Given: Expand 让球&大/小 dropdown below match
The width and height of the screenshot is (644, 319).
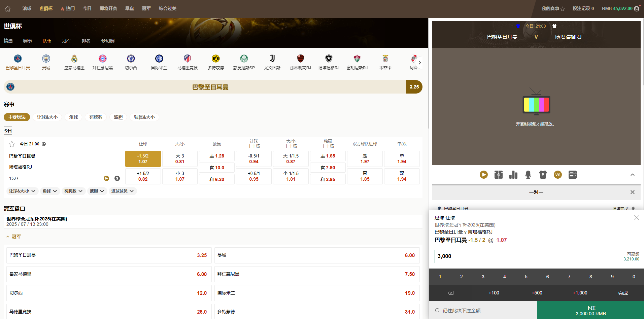Looking at the screenshot, I should point(22,191).
